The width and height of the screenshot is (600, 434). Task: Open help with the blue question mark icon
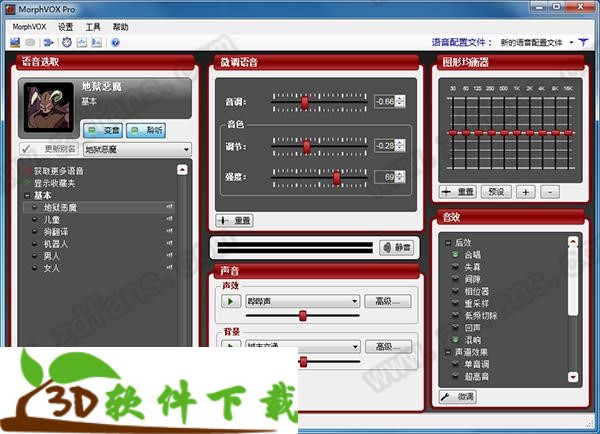[x=116, y=42]
